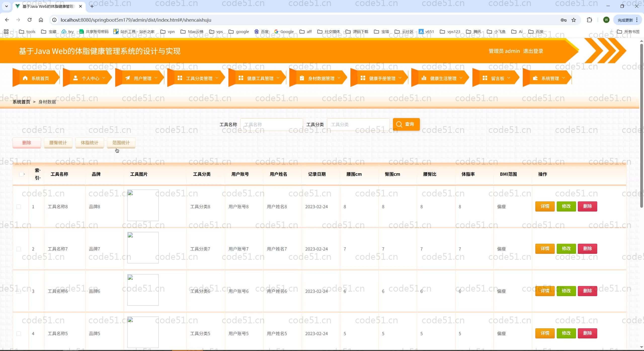Click the 腰臀统计 button
The image size is (644, 351).
point(58,143)
